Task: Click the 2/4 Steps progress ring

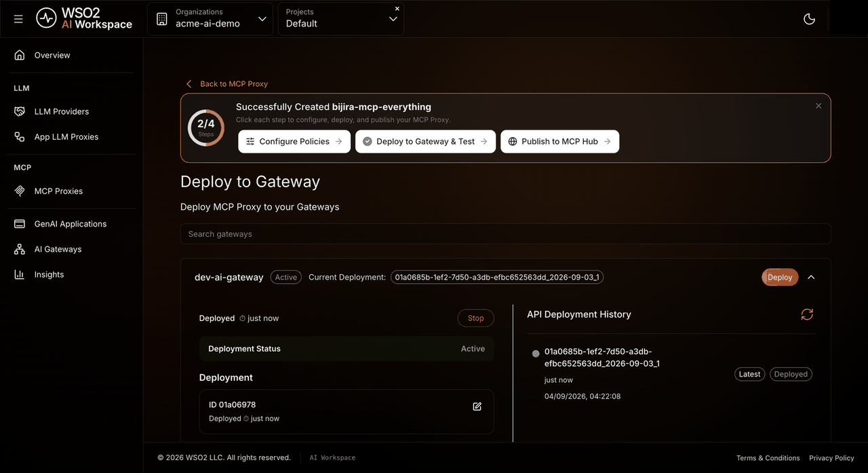Action: point(206,127)
